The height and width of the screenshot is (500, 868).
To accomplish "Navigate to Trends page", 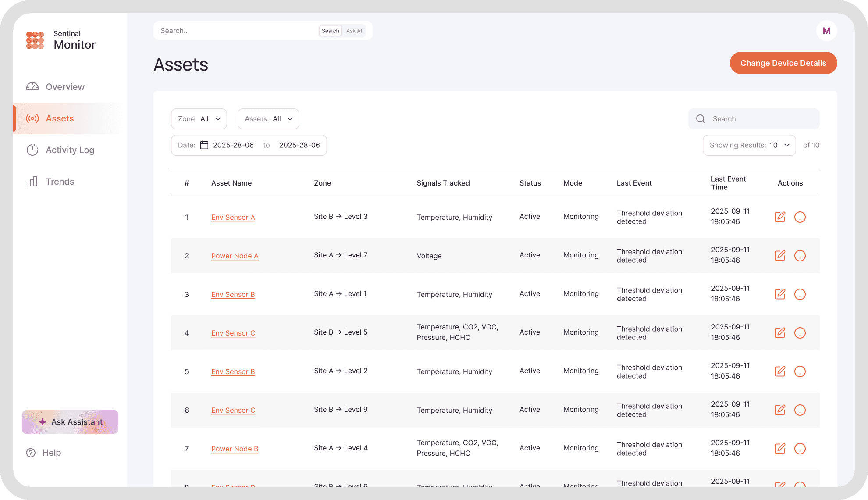I will pos(60,182).
